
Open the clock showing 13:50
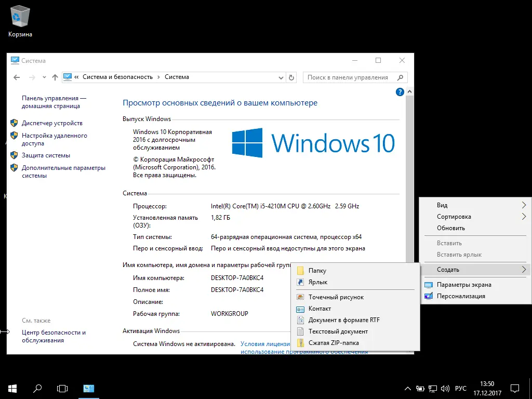tap(487, 389)
